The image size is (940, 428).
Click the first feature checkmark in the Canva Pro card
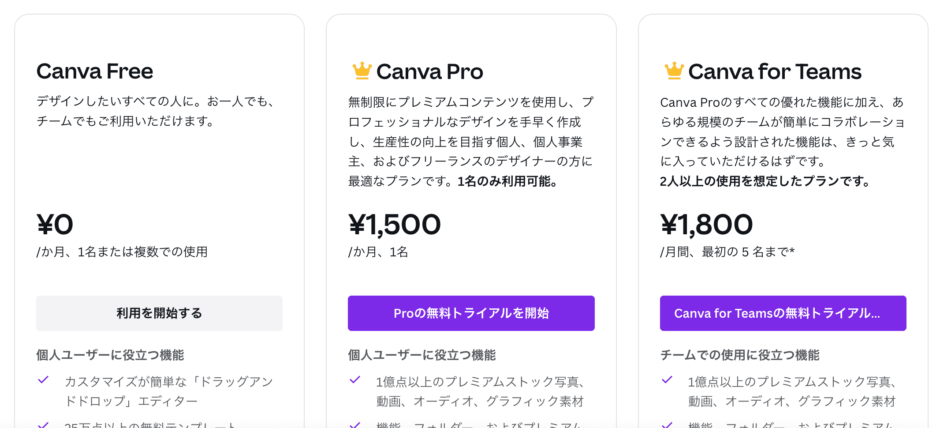click(355, 380)
